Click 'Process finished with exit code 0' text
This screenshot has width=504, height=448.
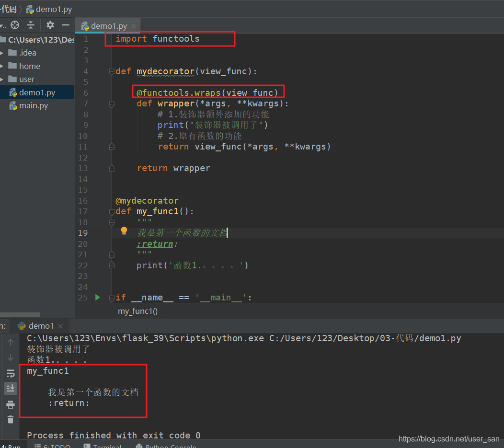pyautogui.click(x=114, y=436)
